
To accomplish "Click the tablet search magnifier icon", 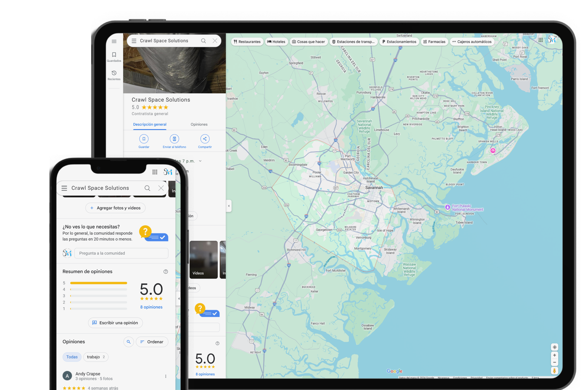I will 203,41.
